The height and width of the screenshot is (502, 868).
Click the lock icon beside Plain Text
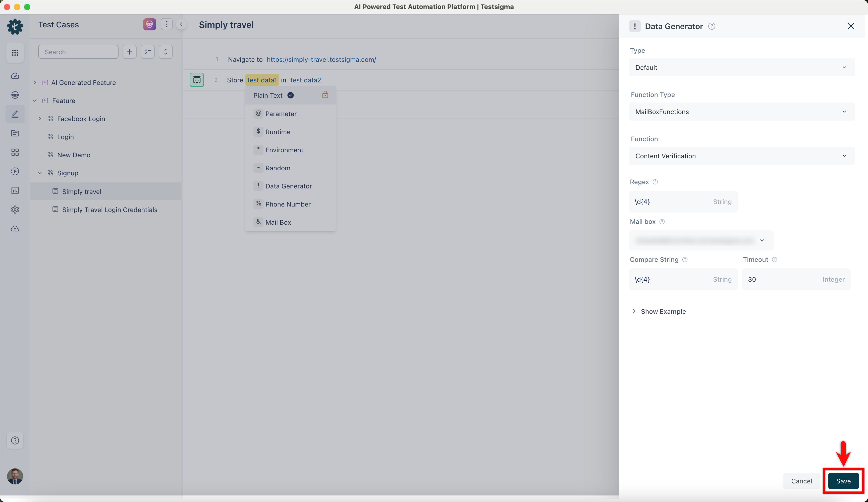tap(325, 95)
